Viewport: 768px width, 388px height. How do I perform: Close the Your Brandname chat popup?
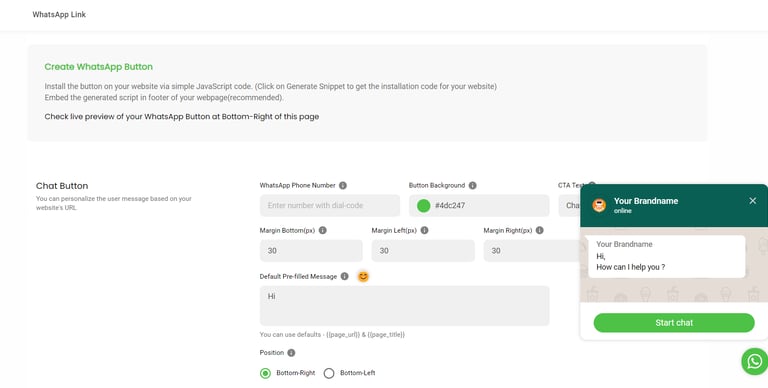click(752, 201)
